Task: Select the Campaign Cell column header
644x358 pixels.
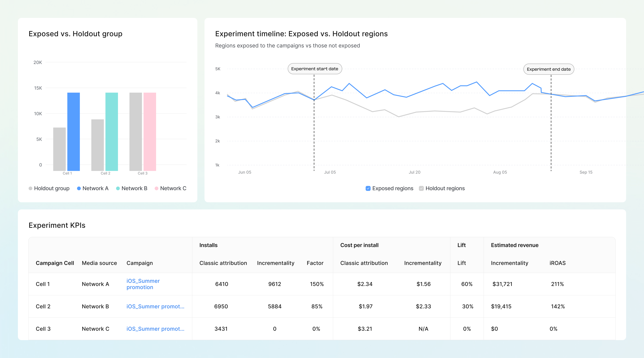Action: click(x=55, y=263)
